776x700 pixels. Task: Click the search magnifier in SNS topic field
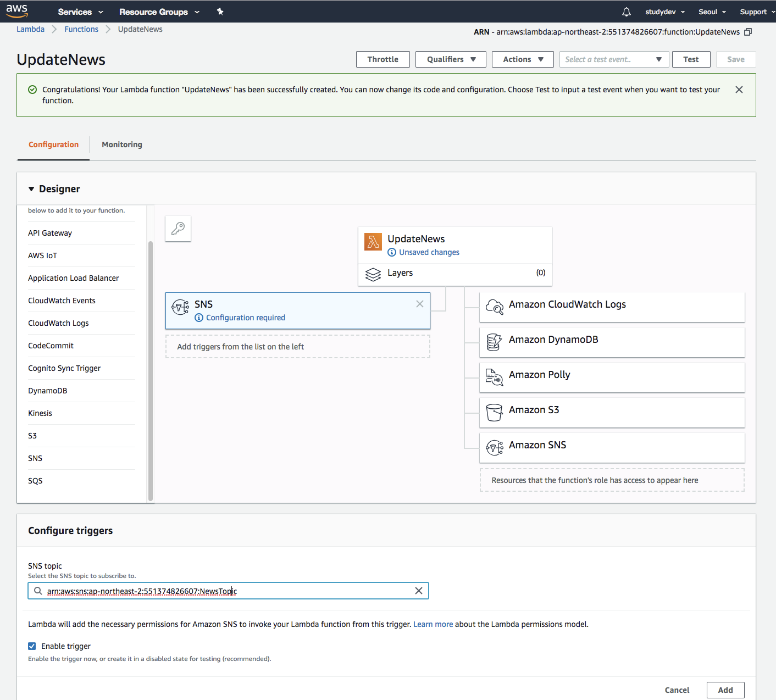pyautogui.click(x=38, y=591)
